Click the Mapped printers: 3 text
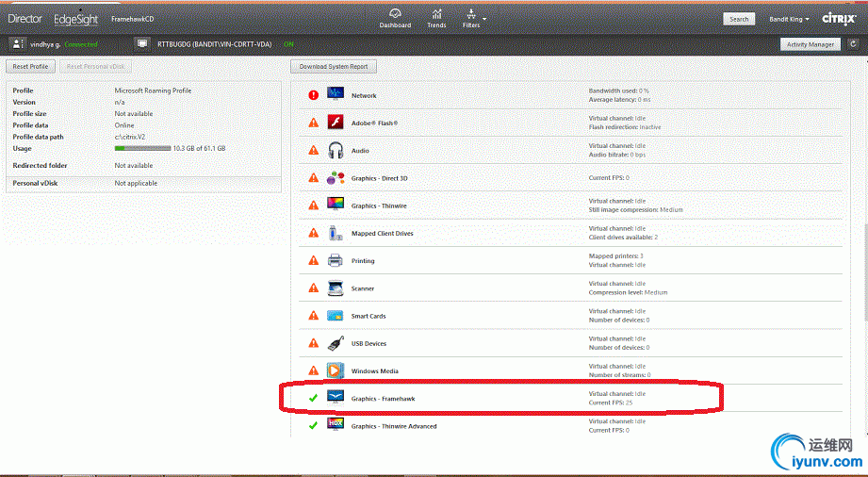This screenshot has height=477, width=868. (x=616, y=256)
